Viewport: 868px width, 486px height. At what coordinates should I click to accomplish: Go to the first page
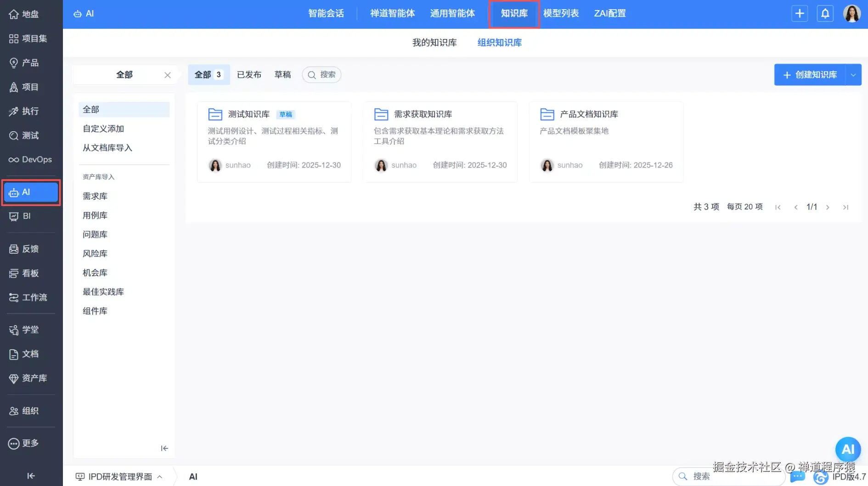tap(778, 207)
